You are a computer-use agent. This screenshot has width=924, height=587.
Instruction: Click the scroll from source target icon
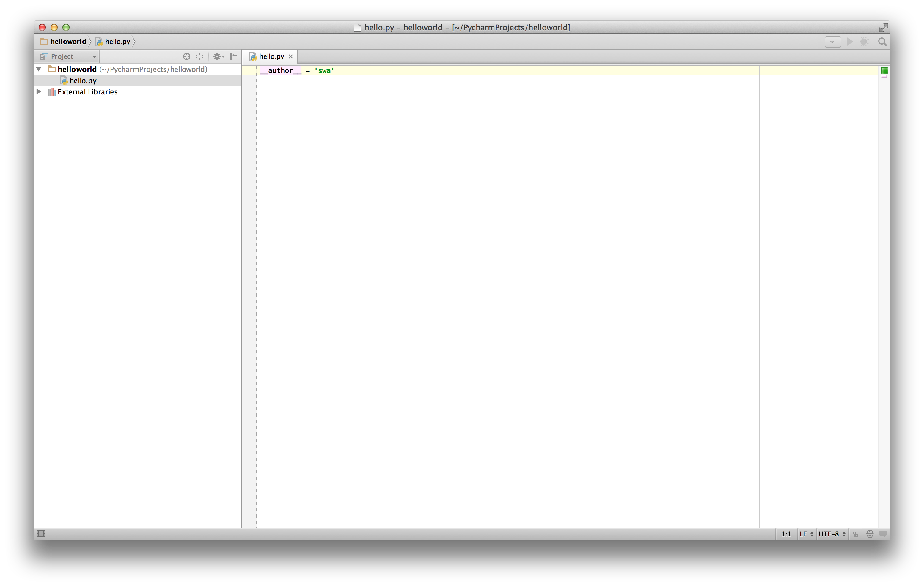tap(186, 56)
